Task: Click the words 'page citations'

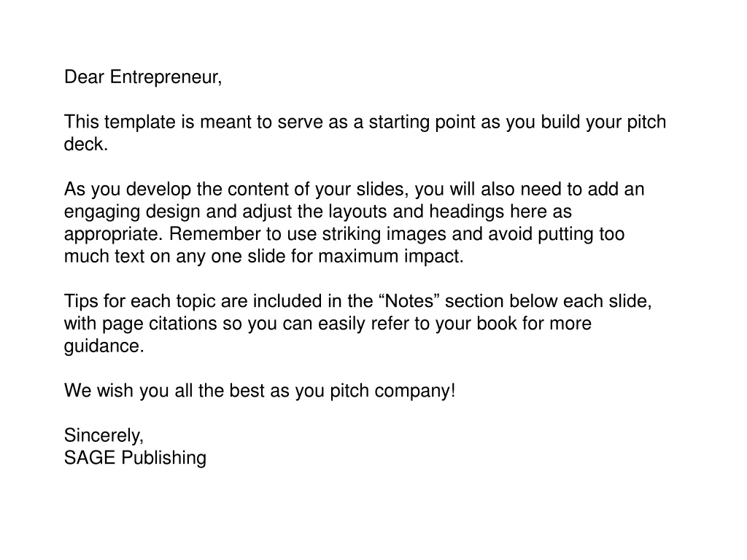Action: point(160,324)
